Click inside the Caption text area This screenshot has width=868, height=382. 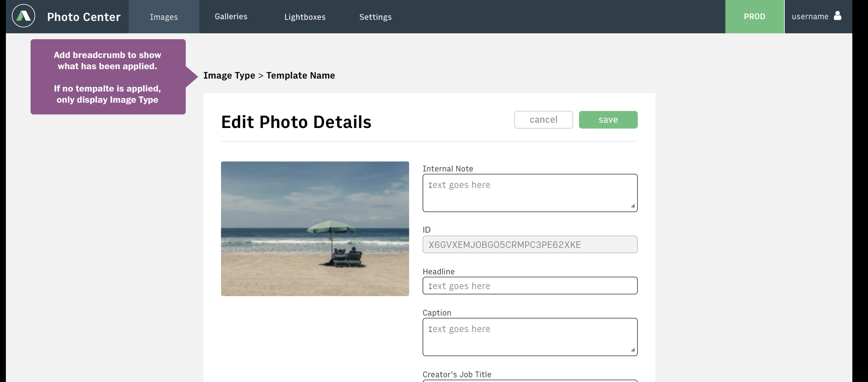click(530, 337)
